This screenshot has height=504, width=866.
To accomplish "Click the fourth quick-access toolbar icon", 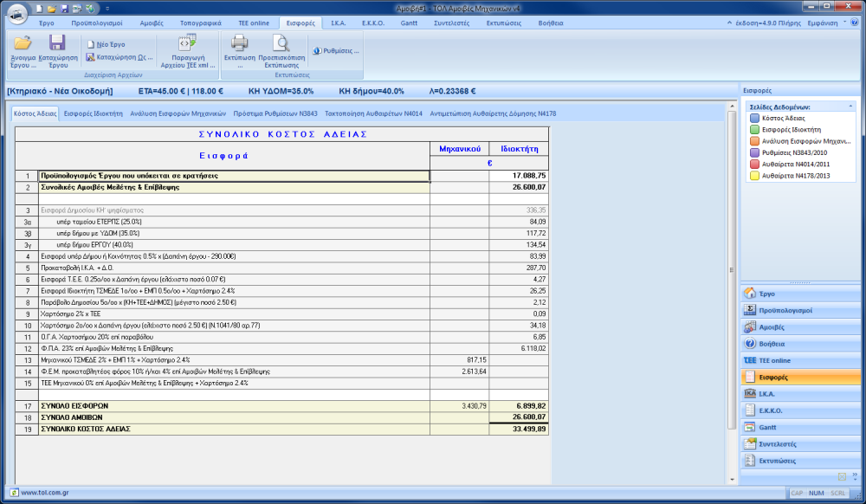I will pos(77,9).
